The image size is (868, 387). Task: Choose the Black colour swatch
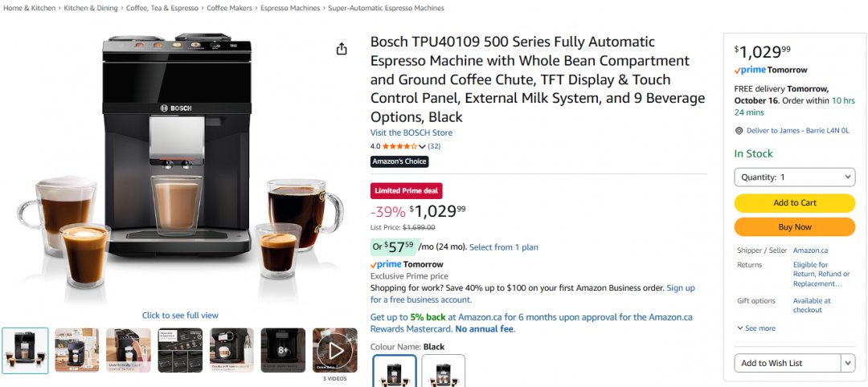click(x=395, y=372)
